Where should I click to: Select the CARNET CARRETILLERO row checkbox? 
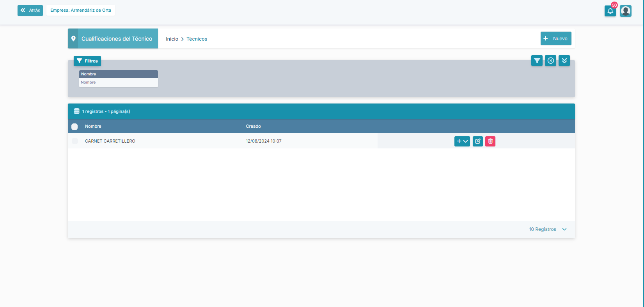(75, 141)
